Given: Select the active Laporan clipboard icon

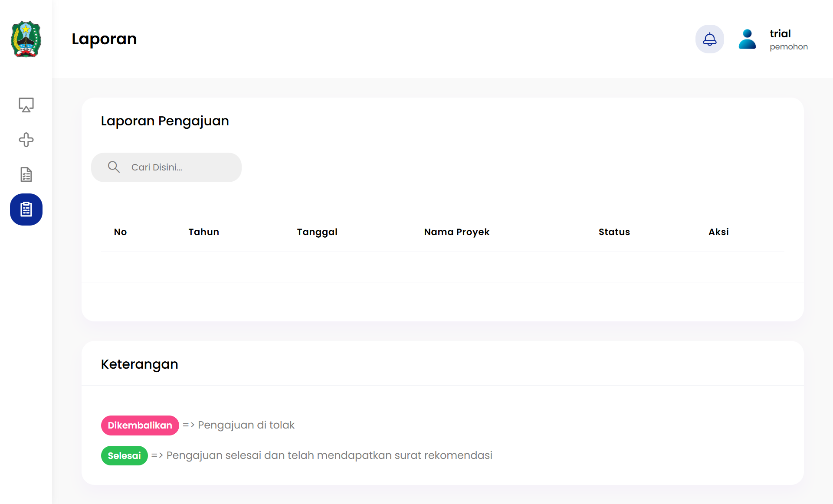Looking at the screenshot, I should point(26,209).
